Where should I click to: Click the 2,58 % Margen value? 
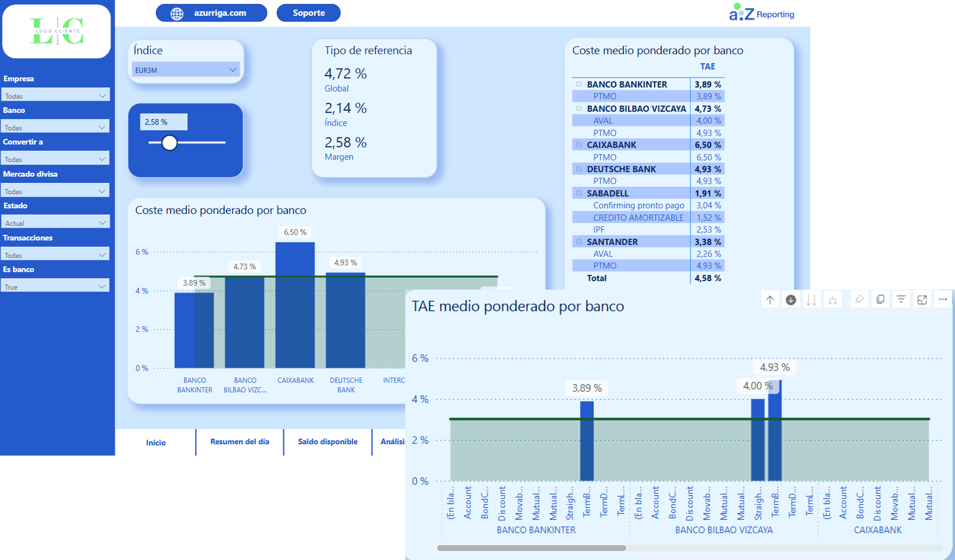coord(345,142)
